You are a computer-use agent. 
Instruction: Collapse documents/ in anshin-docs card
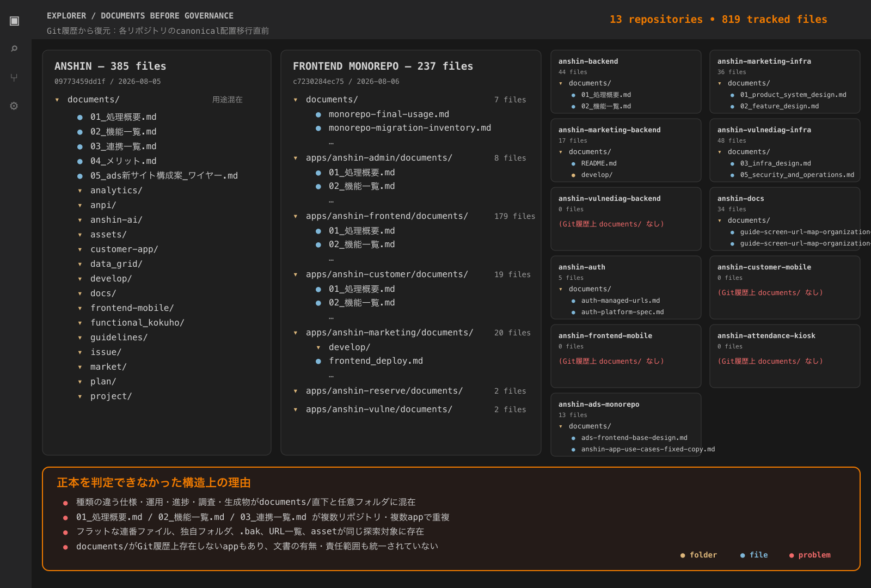[x=720, y=220]
